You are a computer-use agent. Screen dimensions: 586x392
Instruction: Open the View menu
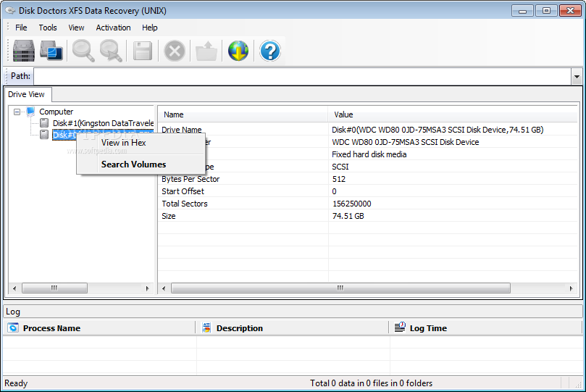(x=76, y=28)
